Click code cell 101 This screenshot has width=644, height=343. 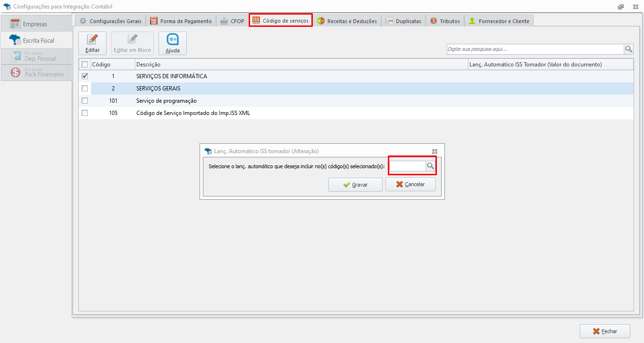tap(113, 100)
